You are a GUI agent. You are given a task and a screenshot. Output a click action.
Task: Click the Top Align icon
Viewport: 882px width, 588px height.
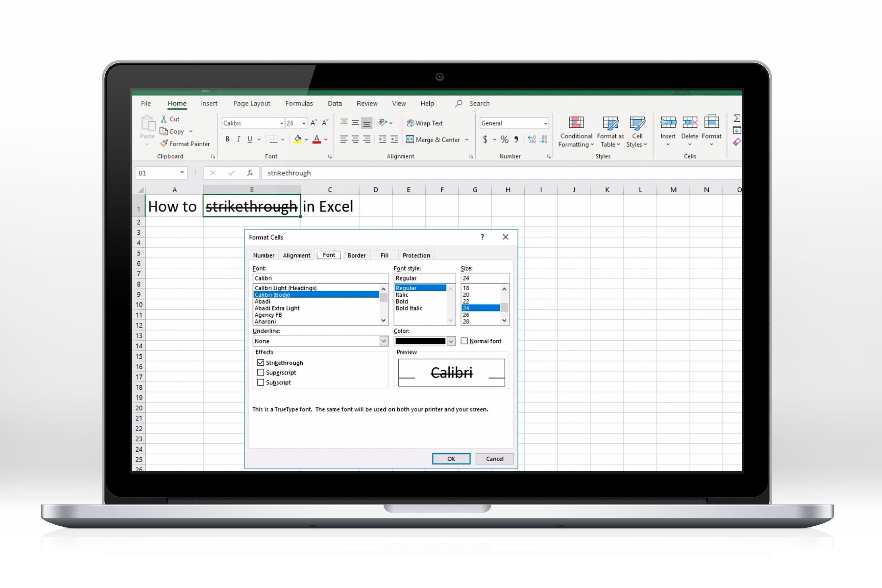click(344, 122)
